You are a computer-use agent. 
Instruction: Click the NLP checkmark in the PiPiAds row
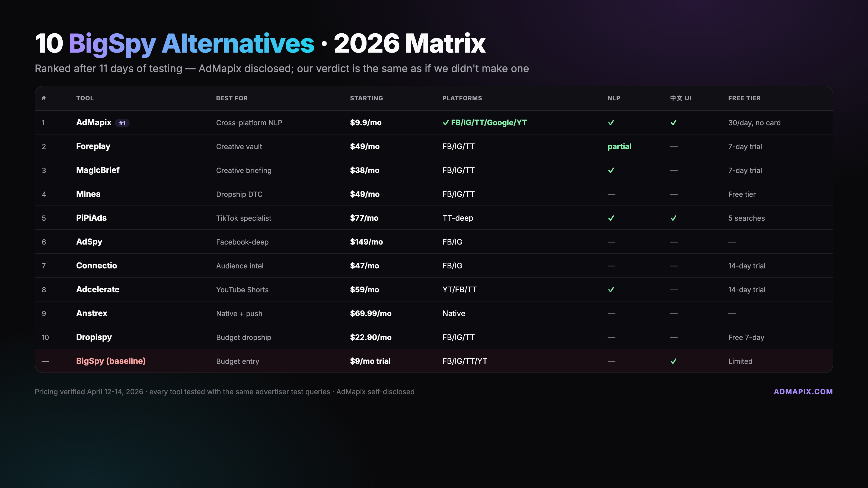click(611, 218)
